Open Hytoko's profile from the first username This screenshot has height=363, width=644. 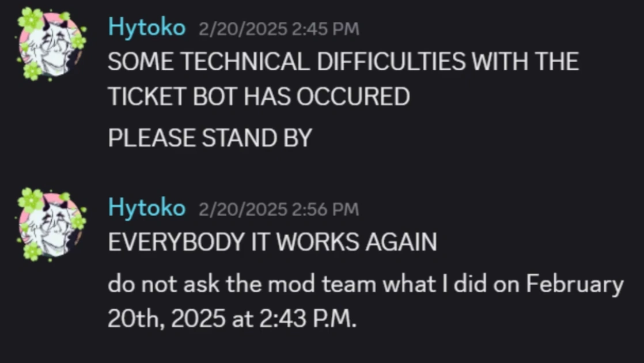pyautogui.click(x=146, y=26)
